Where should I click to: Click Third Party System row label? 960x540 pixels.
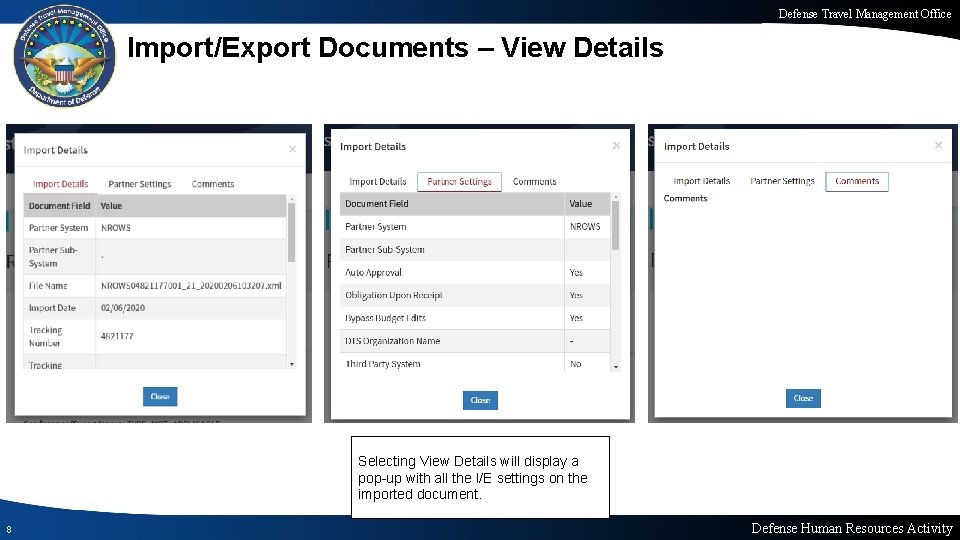(383, 364)
